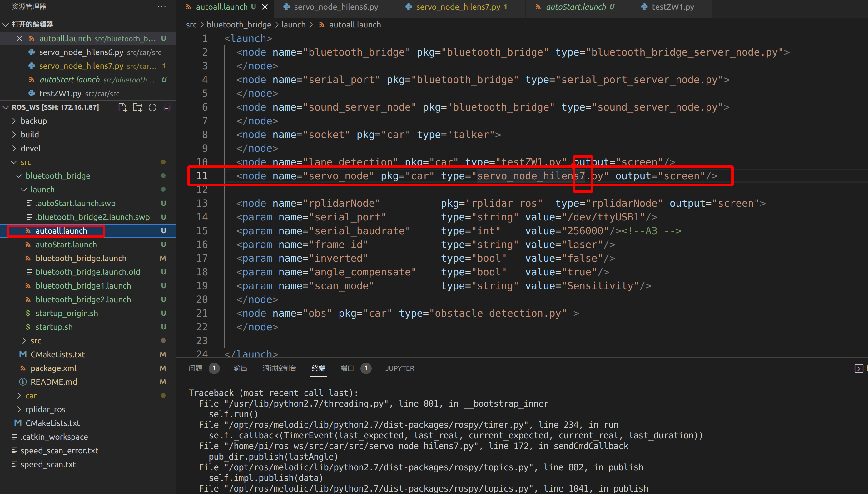Refresh the file explorer tree
Image resolution: width=868 pixels, height=494 pixels.
coord(152,107)
